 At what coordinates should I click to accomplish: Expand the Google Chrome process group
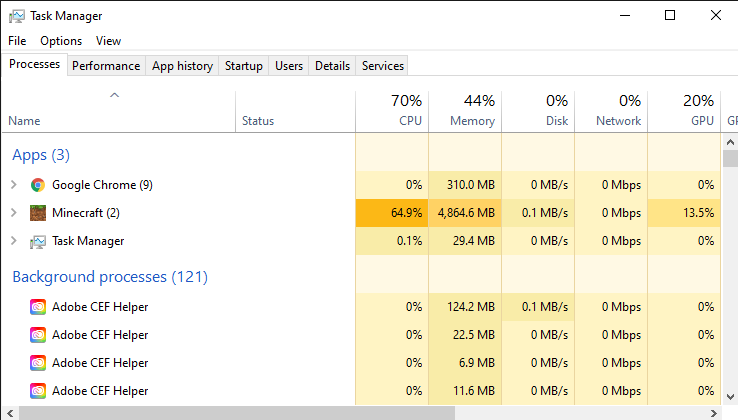click(13, 185)
